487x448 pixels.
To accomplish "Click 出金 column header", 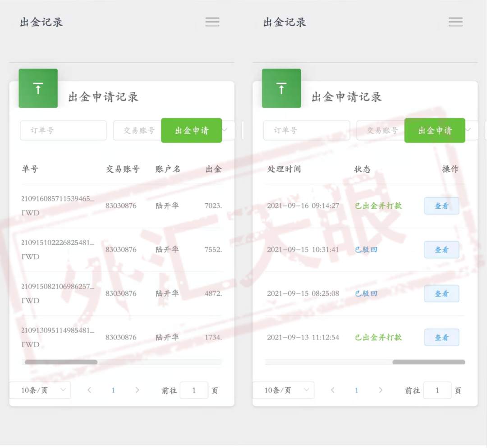I will [213, 169].
